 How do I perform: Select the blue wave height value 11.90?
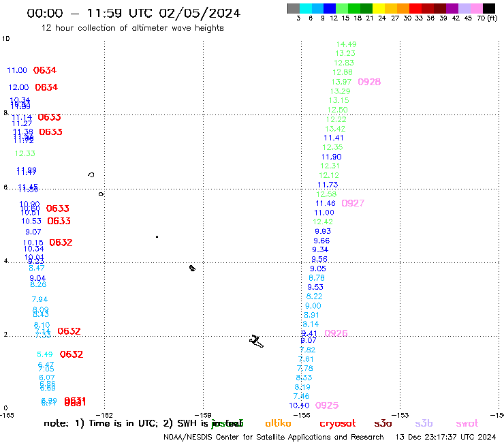332,157
